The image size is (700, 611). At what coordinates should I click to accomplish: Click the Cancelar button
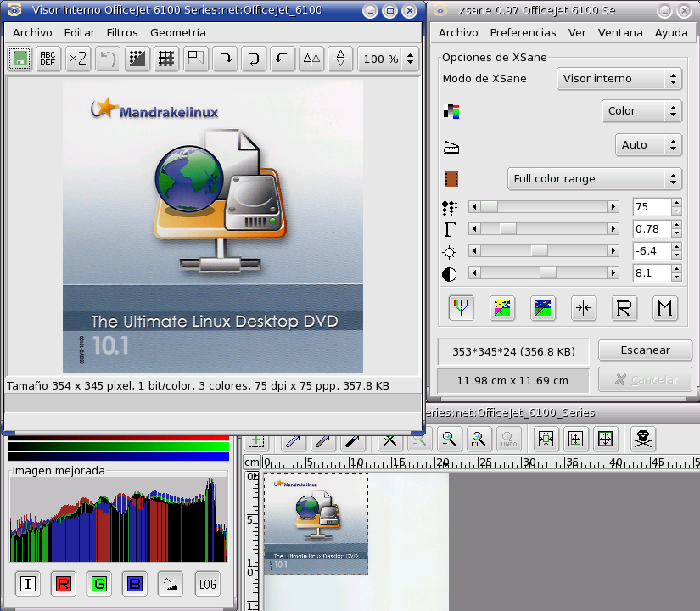click(645, 380)
